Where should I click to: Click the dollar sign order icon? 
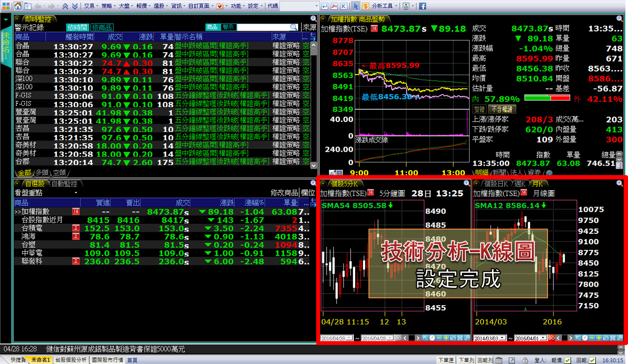pyautogui.click(x=365, y=6)
